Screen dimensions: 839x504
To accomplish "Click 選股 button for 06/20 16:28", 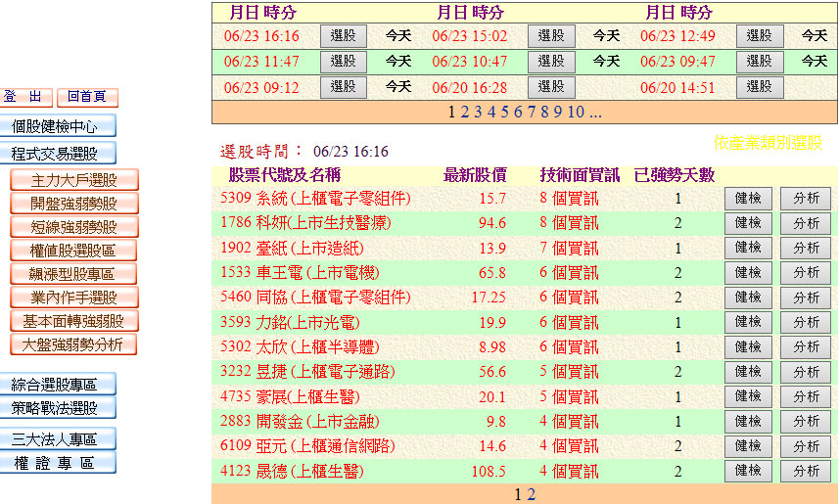I will [x=551, y=87].
